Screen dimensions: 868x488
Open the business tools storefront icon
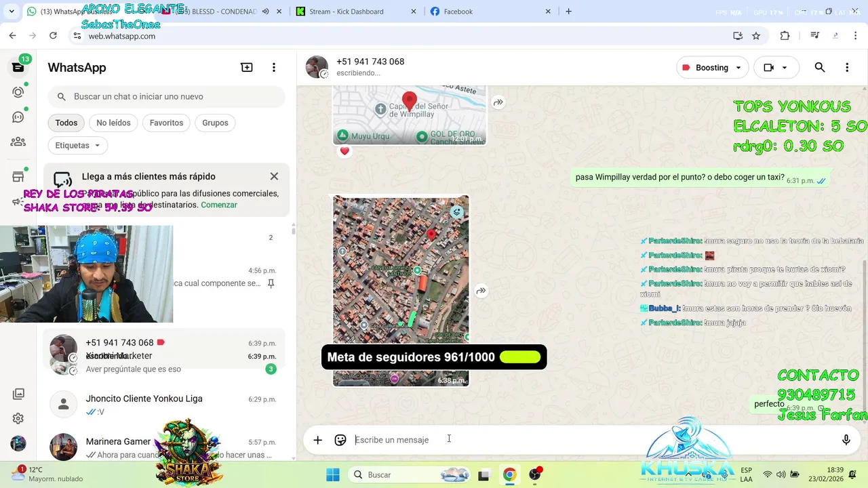[18, 177]
